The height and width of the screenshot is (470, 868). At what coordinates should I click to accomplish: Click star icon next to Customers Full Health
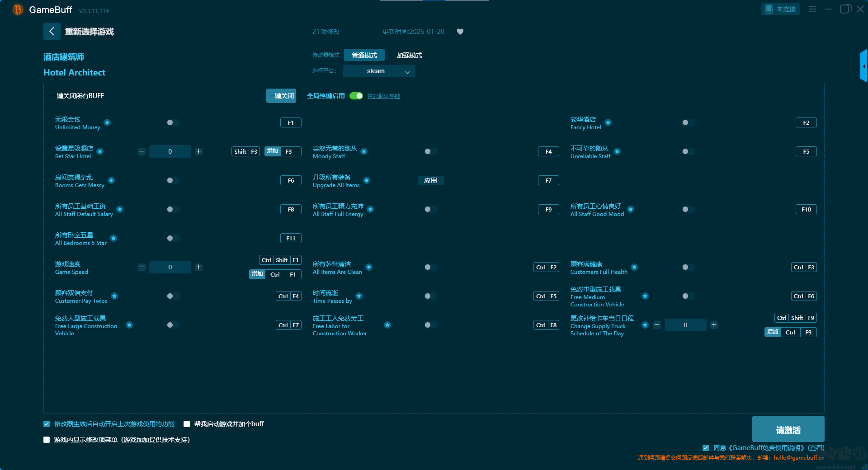(x=634, y=267)
